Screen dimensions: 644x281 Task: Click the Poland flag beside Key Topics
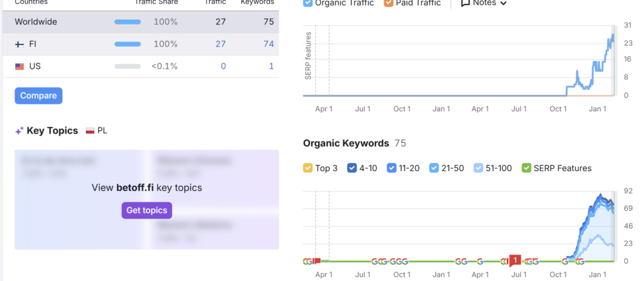(x=90, y=131)
